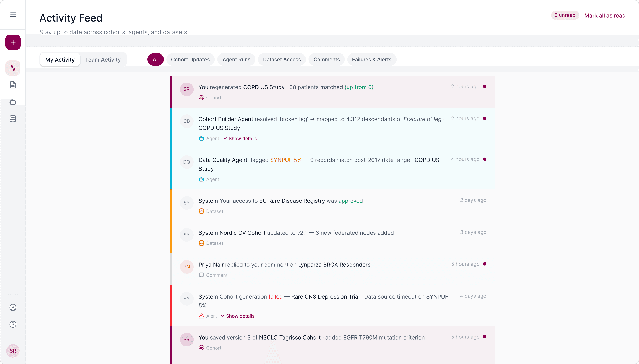The image size is (639, 364).
Task: Click Agent robot icon under Cohort Builder row
Action: (201, 139)
